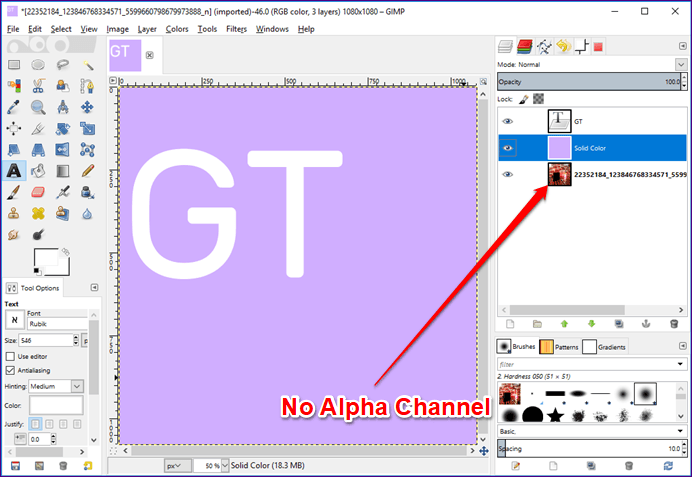This screenshot has width=692, height=477.
Task: Open the brush filter dropdown
Action: [680, 364]
